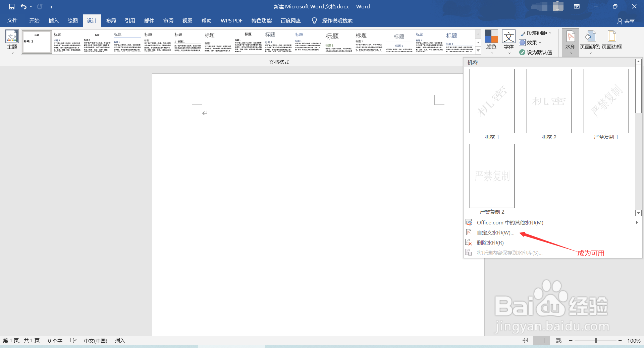
Task: Open Office.com 中的其他水印 submenu
Action: [552, 223]
